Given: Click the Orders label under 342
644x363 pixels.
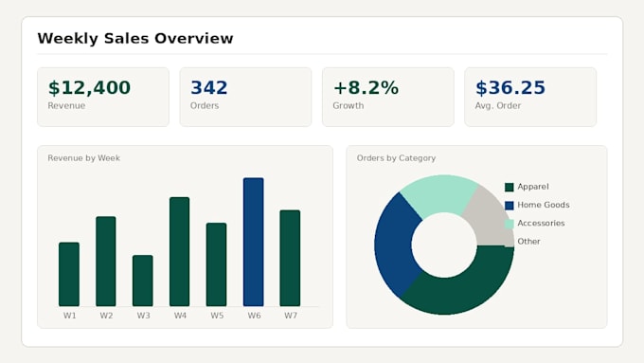Looking at the screenshot, I should click(x=205, y=105).
